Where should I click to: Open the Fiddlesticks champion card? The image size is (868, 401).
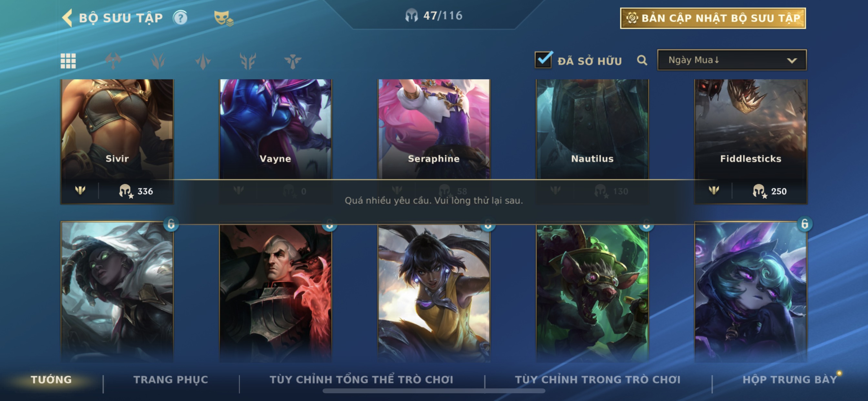coord(750,141)
